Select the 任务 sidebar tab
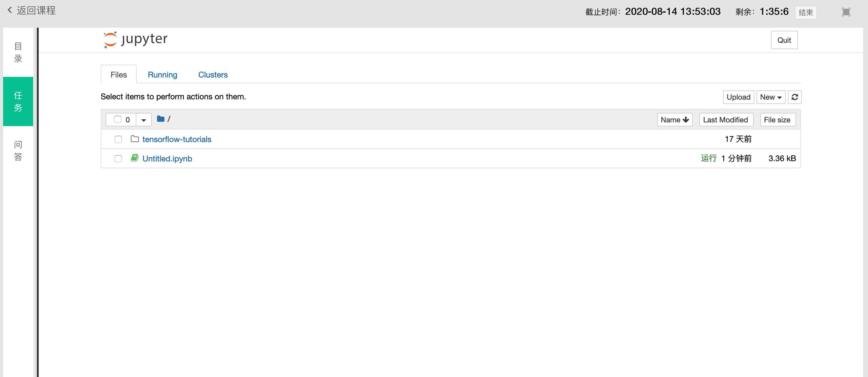 [18, 101]
